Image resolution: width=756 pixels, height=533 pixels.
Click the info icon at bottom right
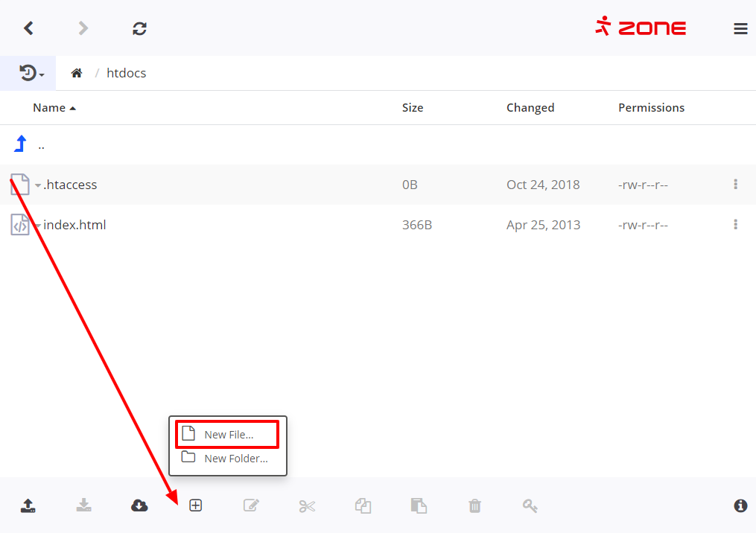click(740, 506)
